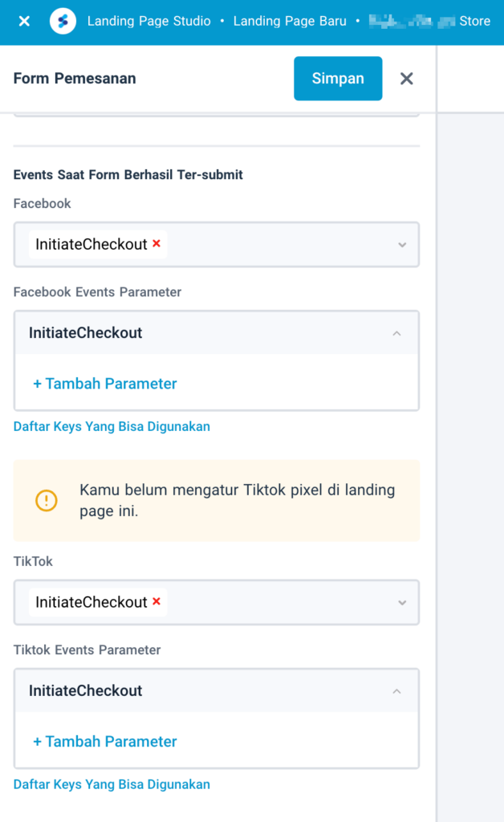
Task: Remove InitiateCheckout from the TikTok field
Action: click(157, 602)
